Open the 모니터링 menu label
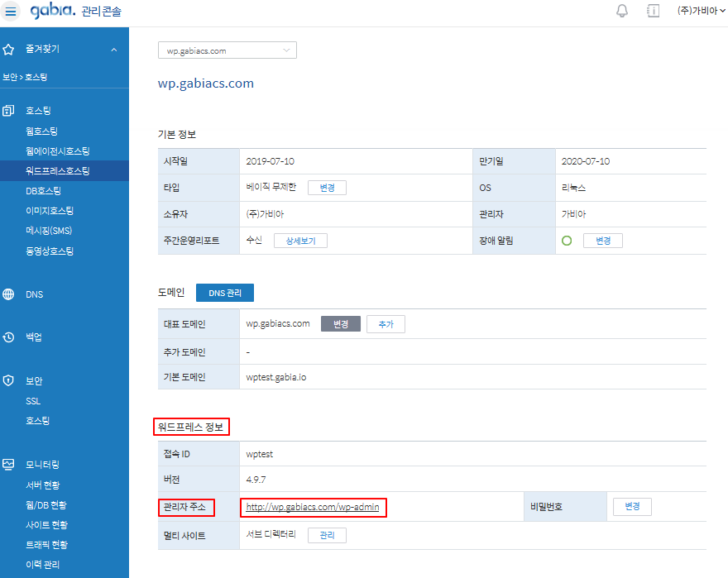 (42, 464)
